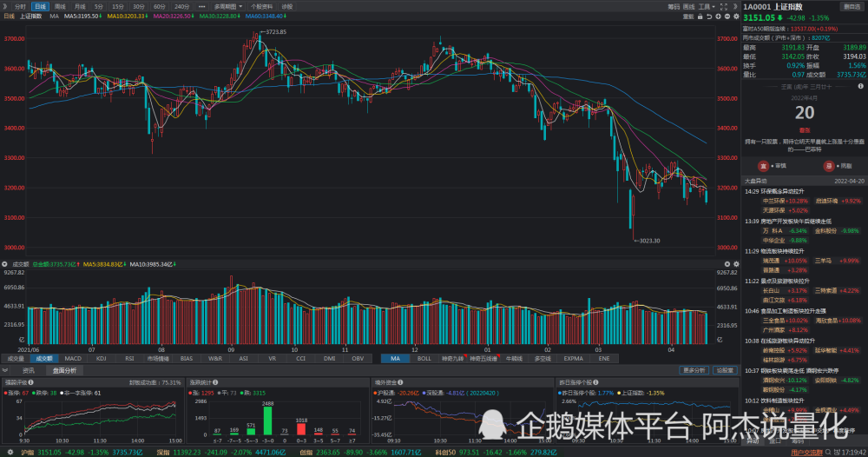The image size is (868, 457).
Task: Open 诊股 stock diagnosis
Action: tap(286, 7)
